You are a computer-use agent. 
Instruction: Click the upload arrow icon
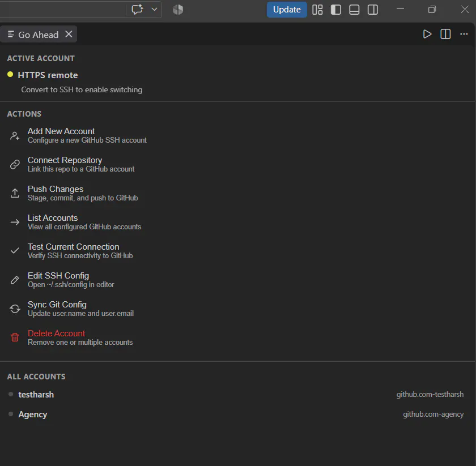pyautogui.click(x=15, y=193)
